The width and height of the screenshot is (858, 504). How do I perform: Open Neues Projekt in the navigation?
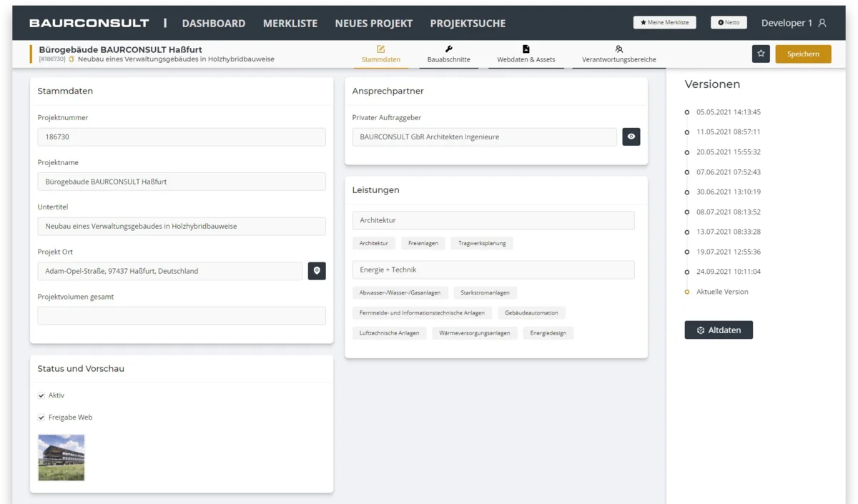click(x=374, y=23)
